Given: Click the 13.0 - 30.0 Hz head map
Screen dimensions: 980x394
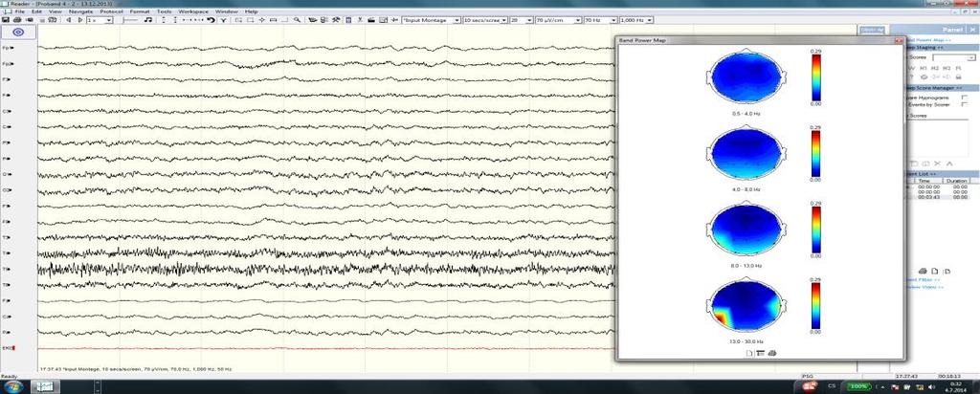Looking at the screenshot, I should coord(746,306).
